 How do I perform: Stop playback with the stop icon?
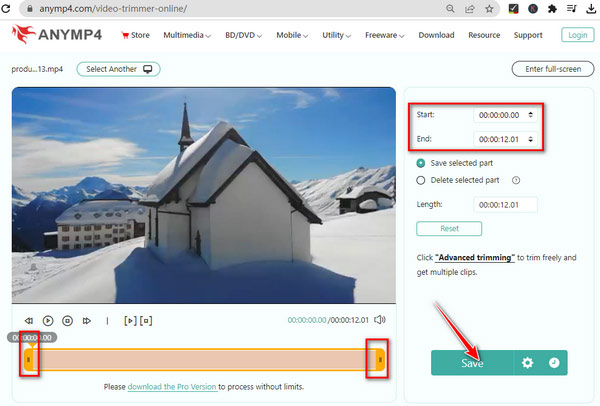point(67,321)
